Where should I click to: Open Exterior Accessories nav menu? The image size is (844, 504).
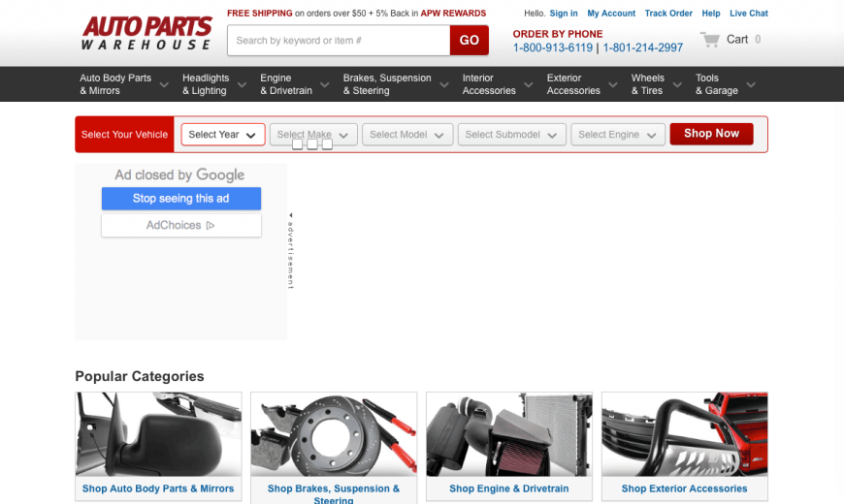(x=573, y=84)
